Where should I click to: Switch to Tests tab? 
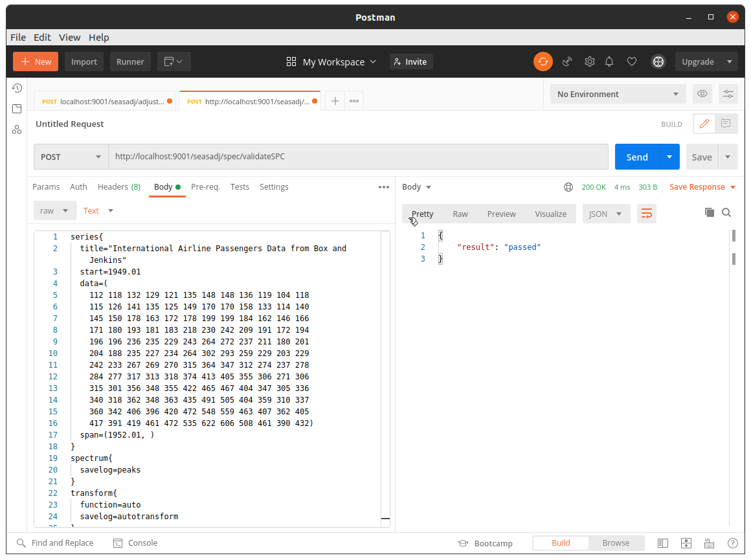pyautogui.click(x=240, y=187)
